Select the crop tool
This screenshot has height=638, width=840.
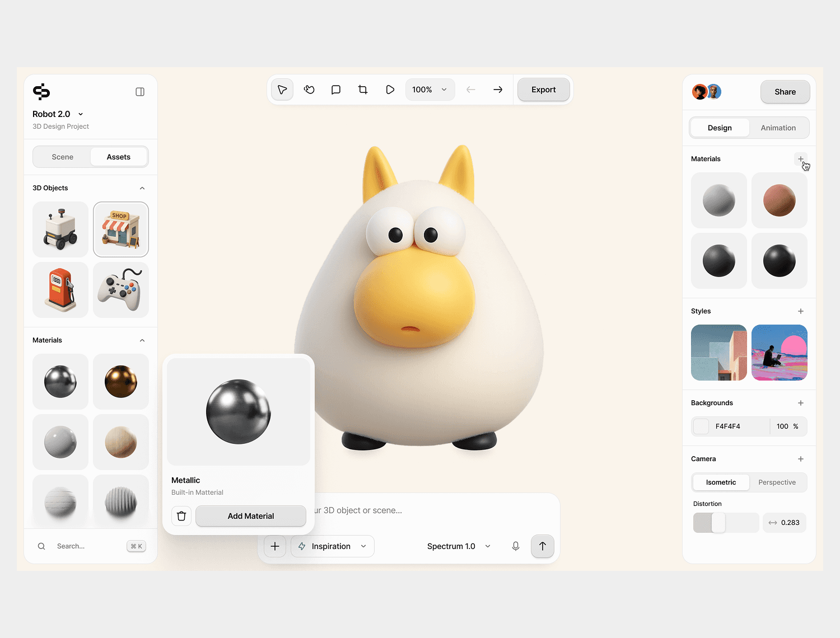point(363,90)
